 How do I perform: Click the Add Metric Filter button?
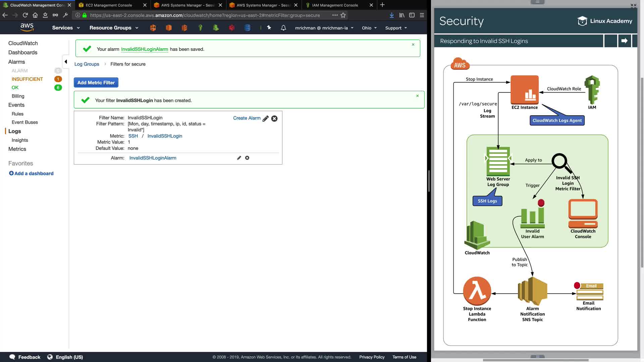click(96, 82)
